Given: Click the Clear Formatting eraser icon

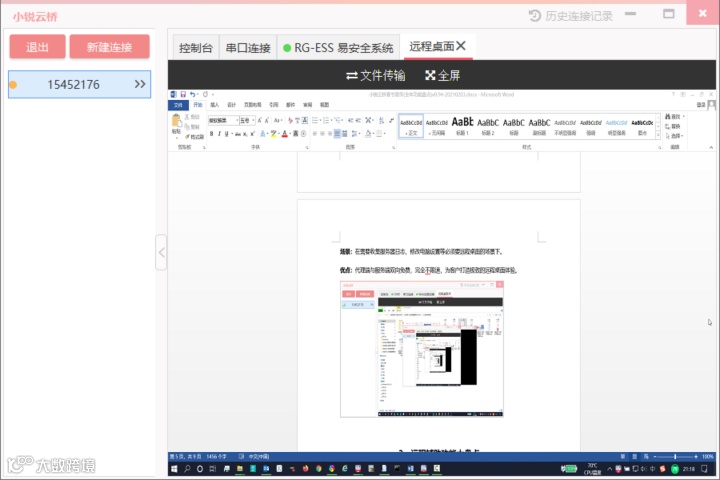Looking at the screenshot, I should (x=290, y=120).
